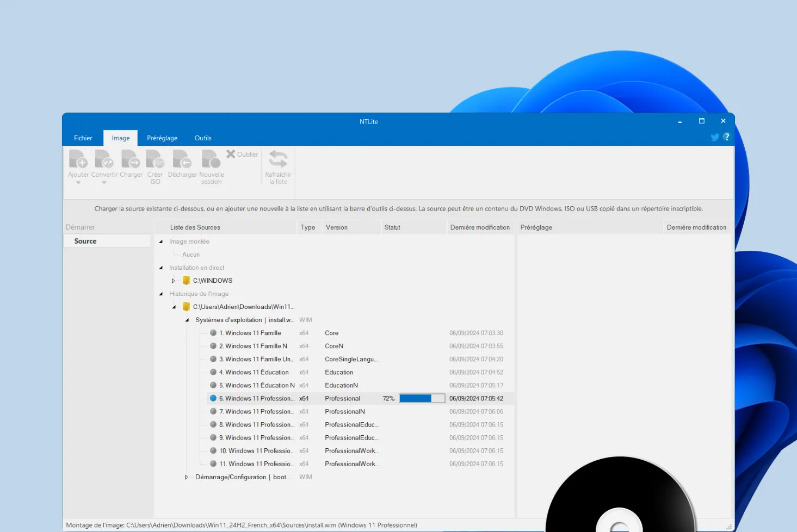Viewport: 797px width, 532px height.
Task: Click the Downloads\Win11 folder icon
Action: pos(186,307)
